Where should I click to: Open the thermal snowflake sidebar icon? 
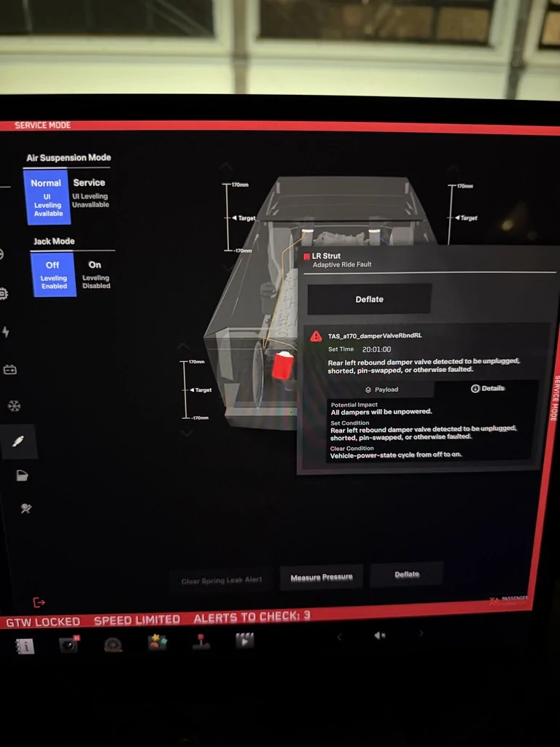[15, 406]
